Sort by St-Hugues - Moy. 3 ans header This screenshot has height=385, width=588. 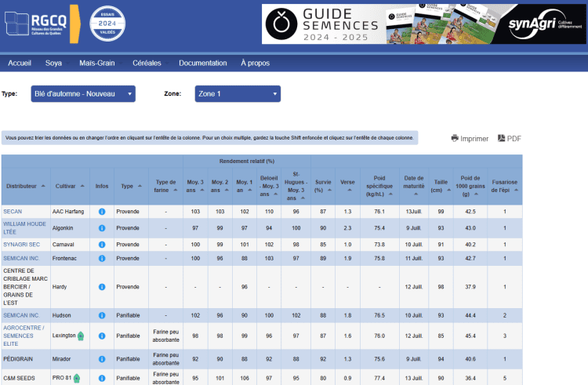click(x=296, y=187)
